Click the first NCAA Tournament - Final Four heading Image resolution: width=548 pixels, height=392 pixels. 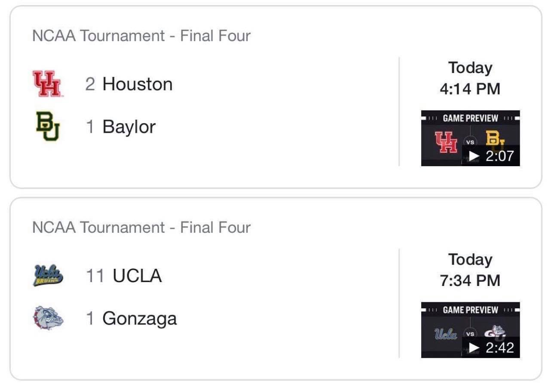(141, 36)
